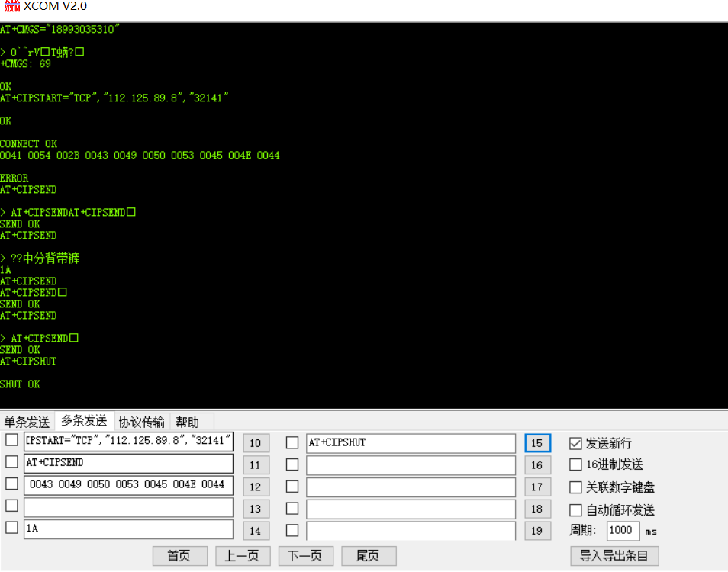Tick the checkbox for the row with button 16

[292, 464]
